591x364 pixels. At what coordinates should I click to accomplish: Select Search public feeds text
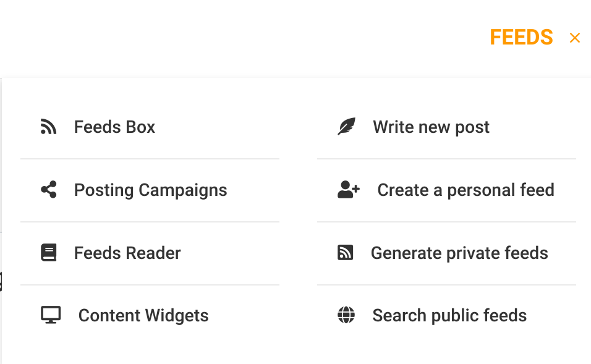(449, 316)
